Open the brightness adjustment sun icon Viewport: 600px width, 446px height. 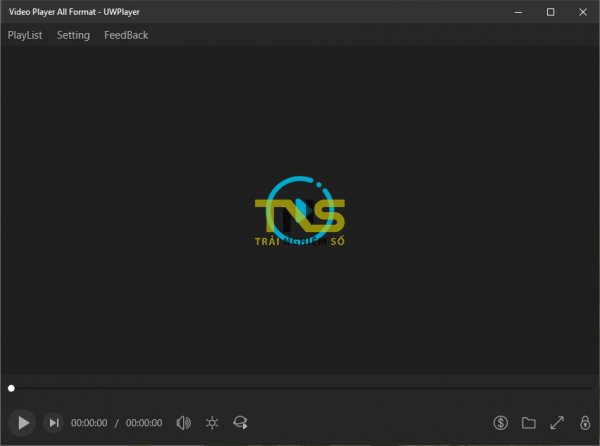coord(212,423)
